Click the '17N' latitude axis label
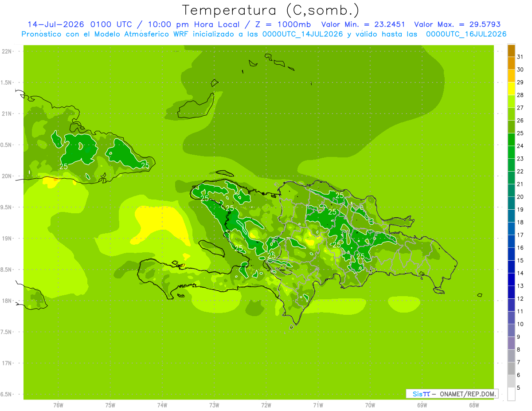This screenshot has height=411, width=532. click(x=6, y=363)
